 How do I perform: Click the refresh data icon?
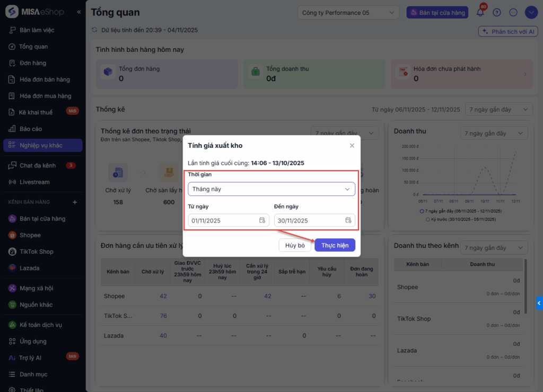click(95, 30)
